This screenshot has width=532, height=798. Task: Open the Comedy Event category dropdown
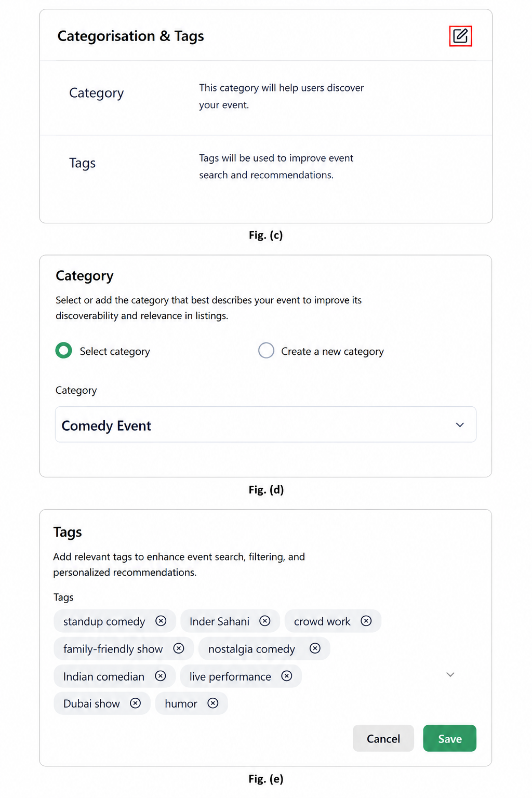coord(265,424)
